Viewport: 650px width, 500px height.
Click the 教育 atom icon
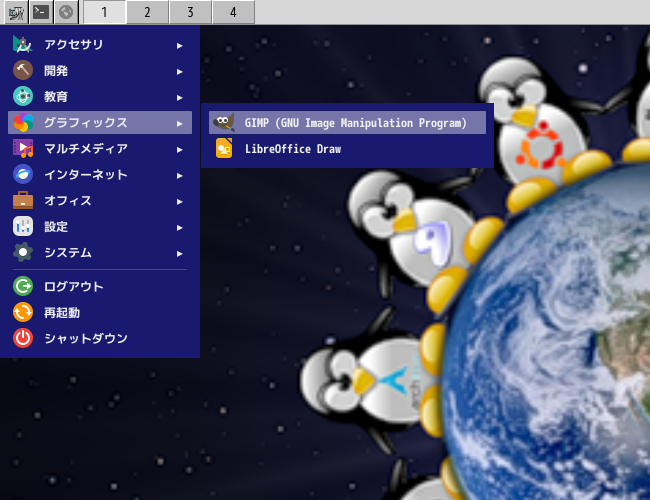23,97
